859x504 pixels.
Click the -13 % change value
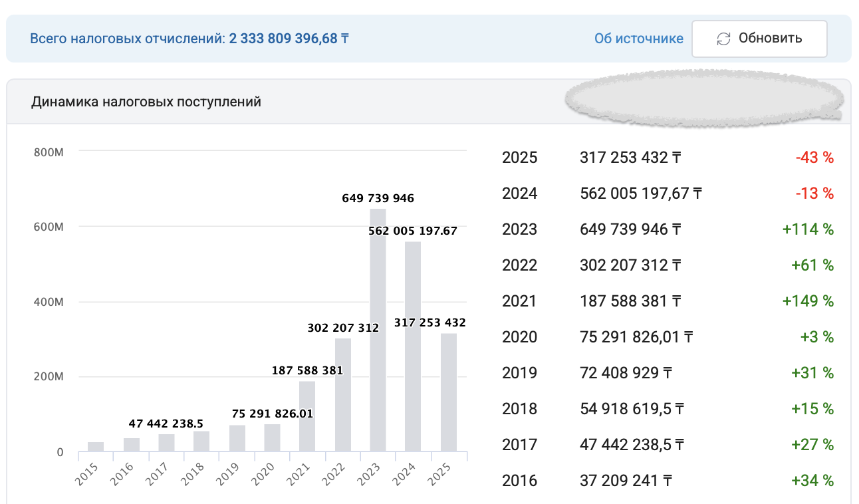point(814,193)
